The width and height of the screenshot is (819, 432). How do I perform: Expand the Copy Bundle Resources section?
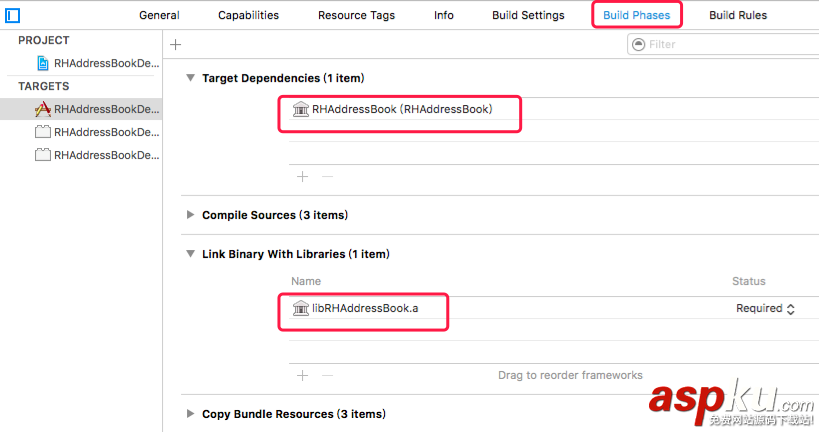coord(191,414)
